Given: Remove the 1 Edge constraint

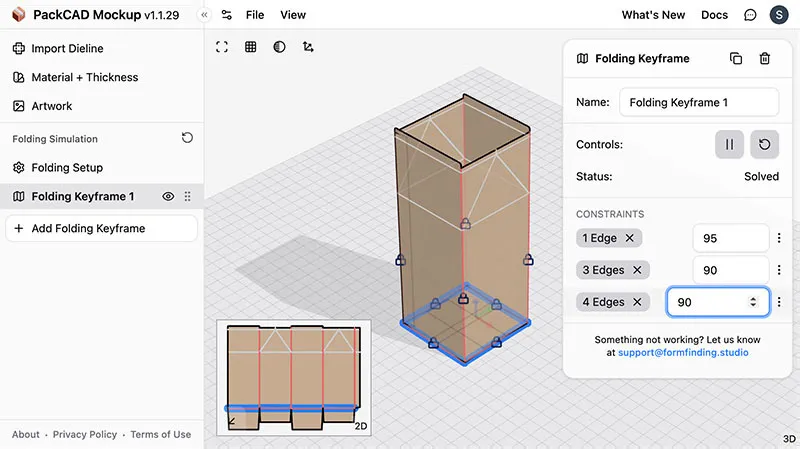Looking at the screenshot, I should click(630, 238).
